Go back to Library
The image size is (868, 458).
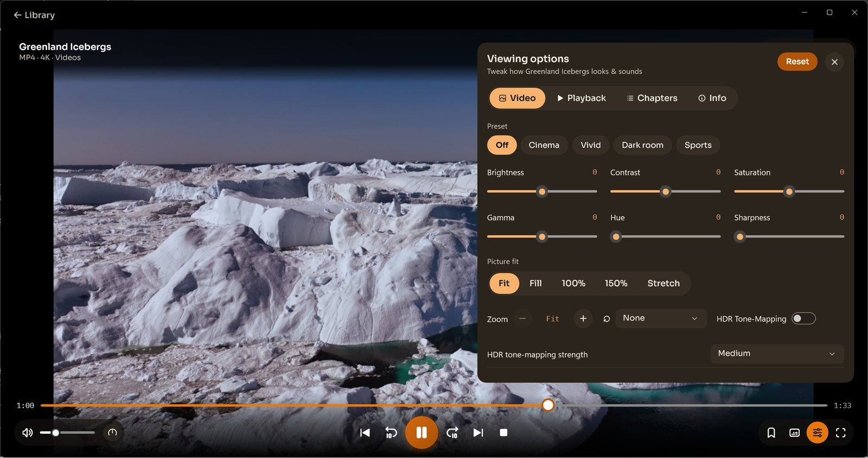34,15
